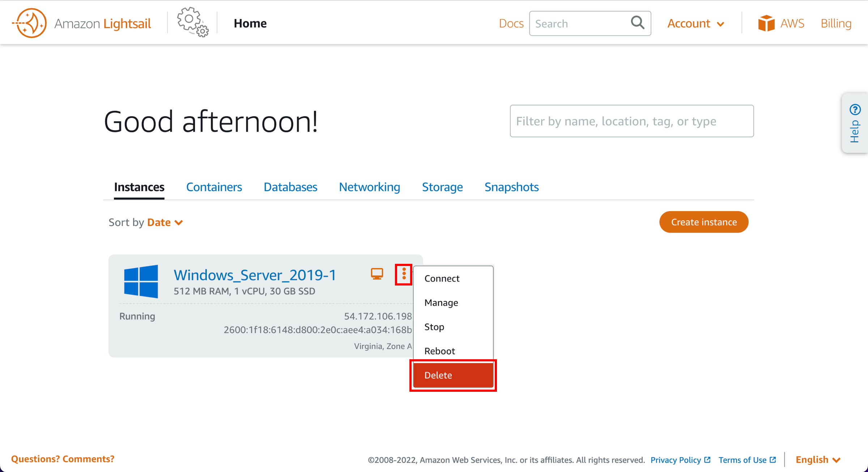Select Connect from the instance menu

coord(453,279)
